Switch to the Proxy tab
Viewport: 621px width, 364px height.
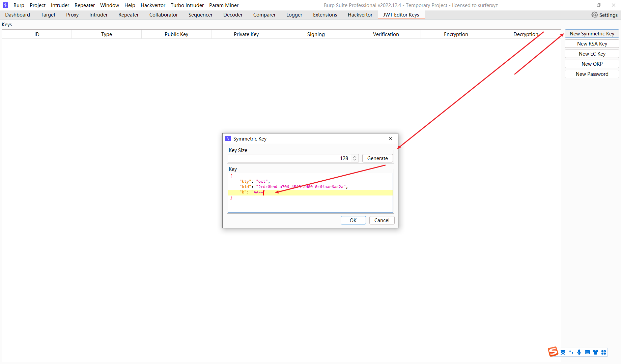point(72,15)
